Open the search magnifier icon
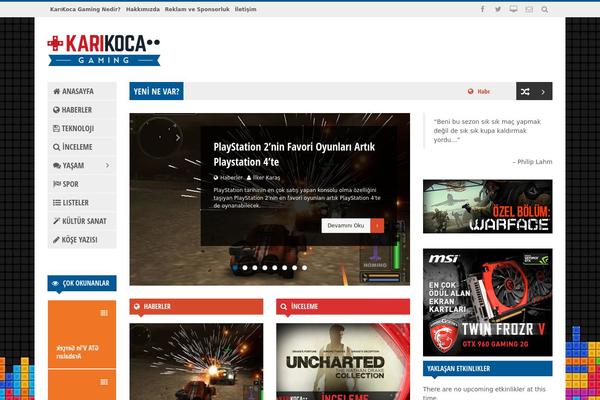600x400 pixels. (x=545, y=10)
